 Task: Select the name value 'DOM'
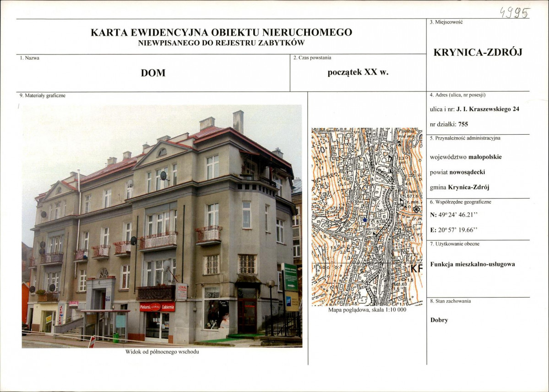pyautogui.click(x=153, y=73)
